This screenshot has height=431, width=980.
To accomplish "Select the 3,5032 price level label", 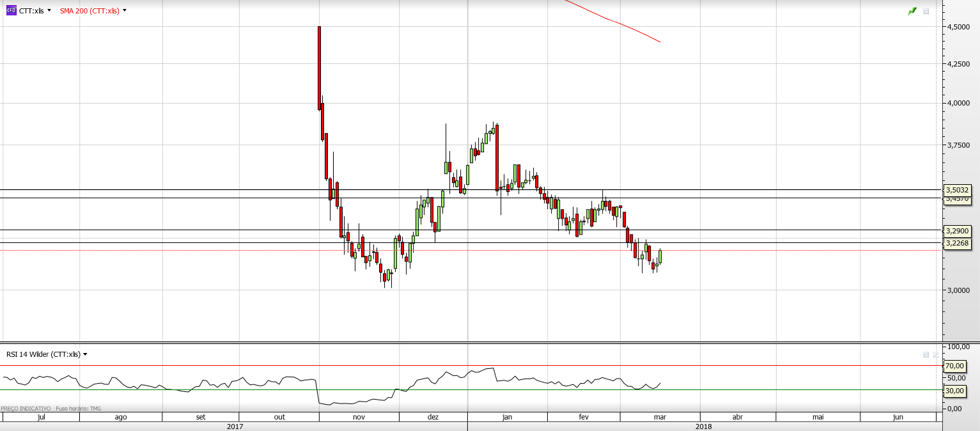I will pyautogui.click(x=958, y=190).
